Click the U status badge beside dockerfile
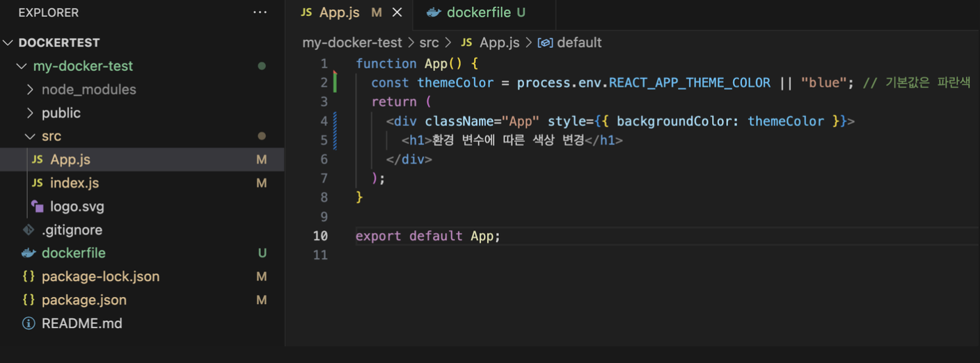This screenshot has height=363, width=980. (x=262, y=253)
